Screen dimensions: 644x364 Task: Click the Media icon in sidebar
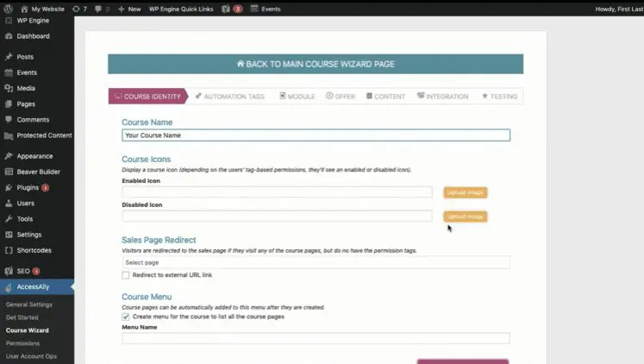point(9,88)
